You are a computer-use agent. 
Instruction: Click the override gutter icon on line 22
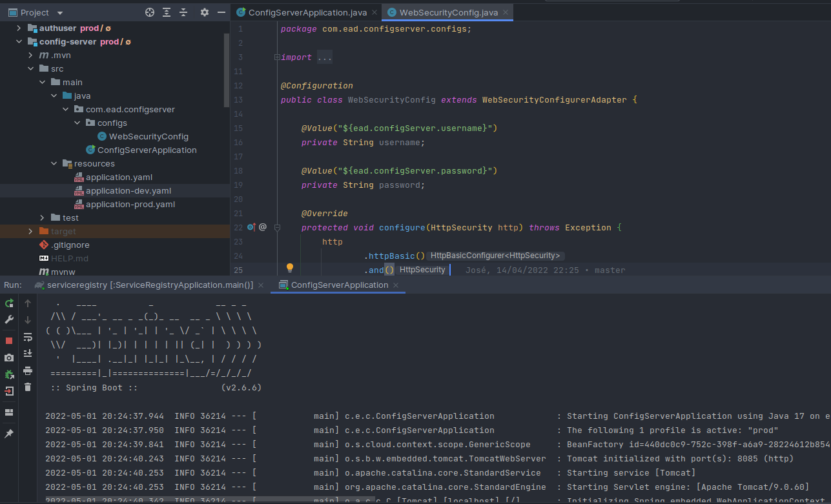[x=251, y=227]
